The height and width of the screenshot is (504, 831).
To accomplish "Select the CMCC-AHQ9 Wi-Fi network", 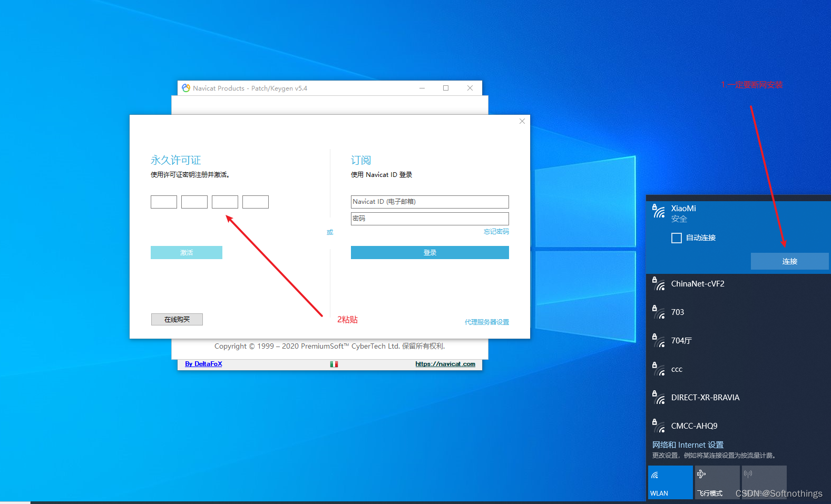I will pyautogui.click(x=738, y=426).
